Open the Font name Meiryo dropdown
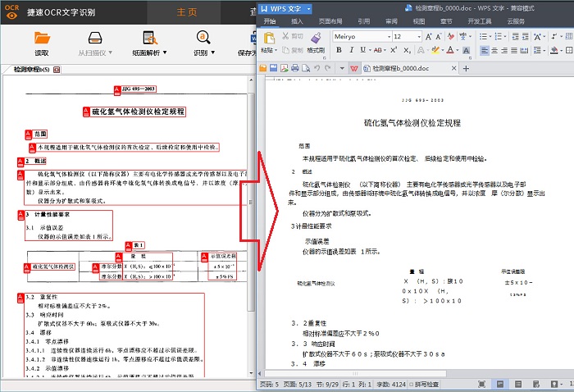The height and width of the screenshot is (392, 574). coord(389,37)
